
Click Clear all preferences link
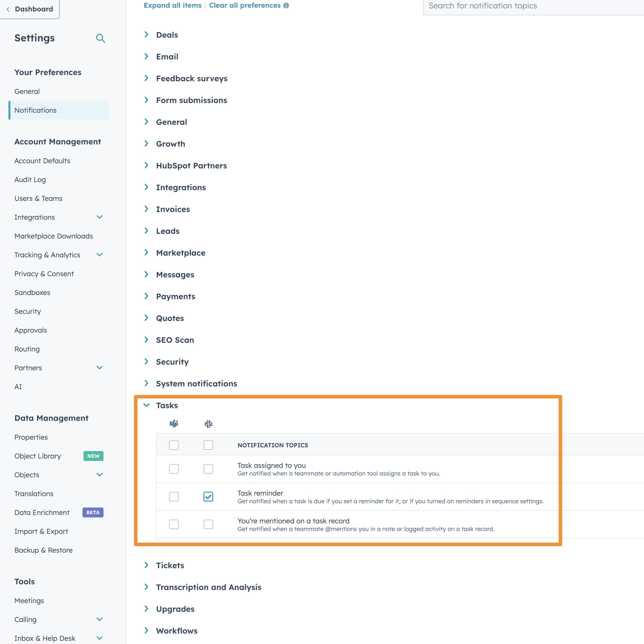[x=245, y=5]
